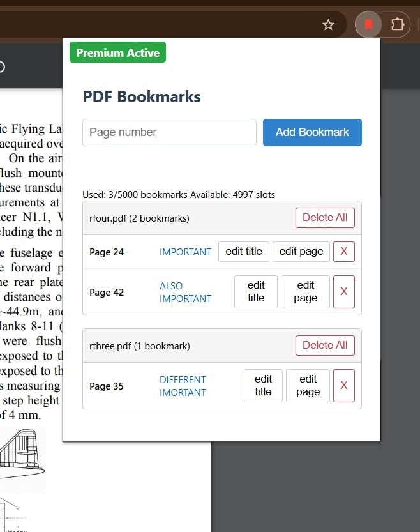Open the ALSO IMPORTANT bookmark link
Image resolution: width=420 pixels, height=532 pixels.
(x=185, y=292)
